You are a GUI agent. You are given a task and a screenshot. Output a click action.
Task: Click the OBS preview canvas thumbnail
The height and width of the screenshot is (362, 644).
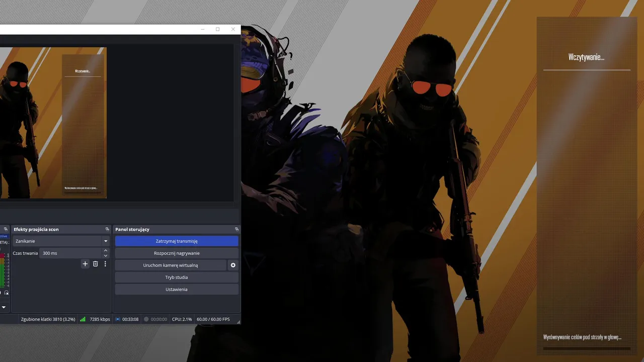point(53,123)
